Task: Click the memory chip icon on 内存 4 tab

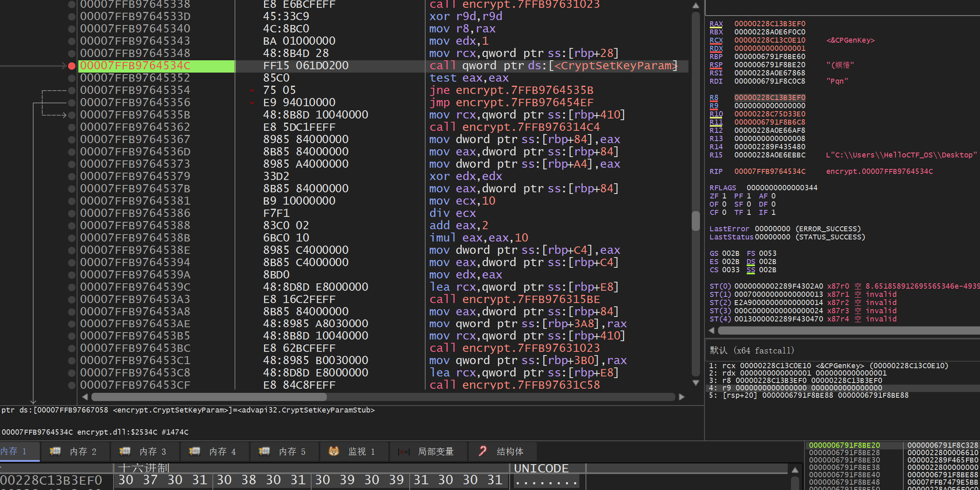Action: [194, 451]
